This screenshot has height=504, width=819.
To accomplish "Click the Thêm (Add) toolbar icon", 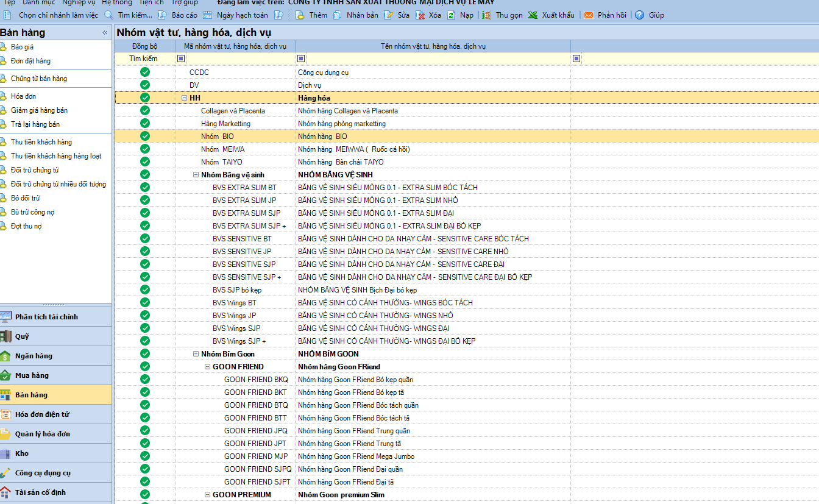I will pyautogui.click(x=300, y=15).
